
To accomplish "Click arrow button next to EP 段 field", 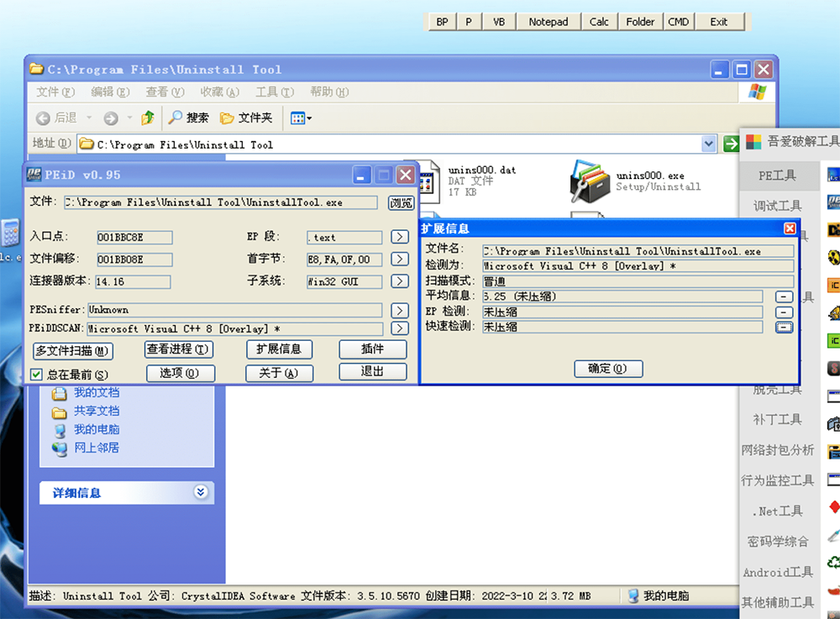I will coord(400,237).
